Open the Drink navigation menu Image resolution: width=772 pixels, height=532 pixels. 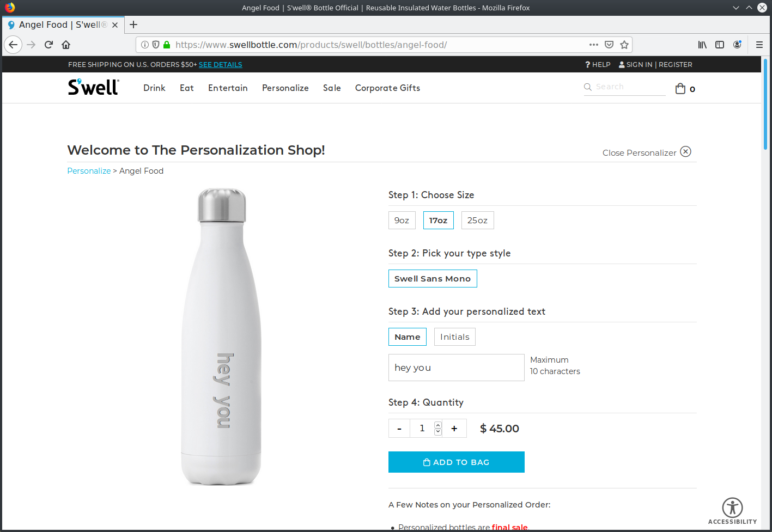(154, 88)
